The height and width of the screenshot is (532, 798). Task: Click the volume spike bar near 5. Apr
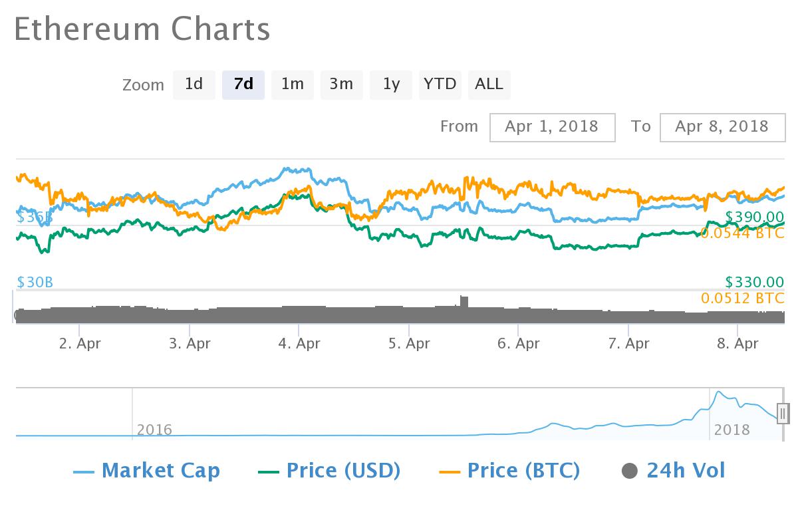[x=464, y=301]
